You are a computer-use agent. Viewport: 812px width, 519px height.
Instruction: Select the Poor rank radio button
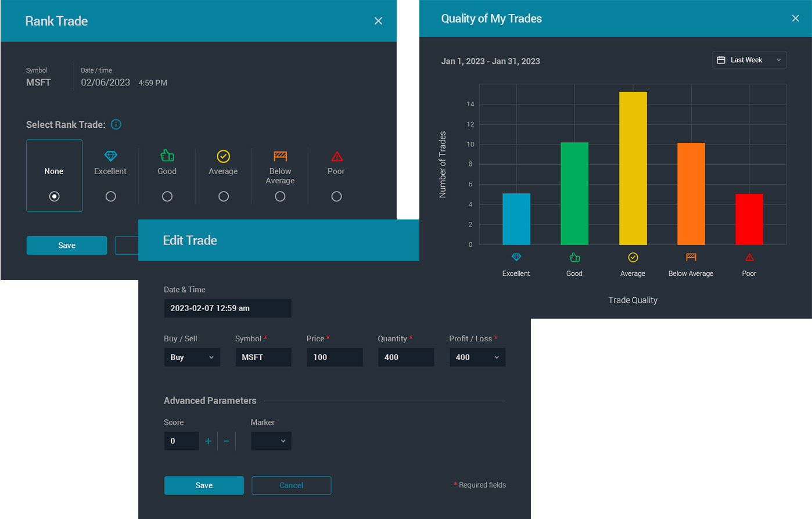pos(336,196)
